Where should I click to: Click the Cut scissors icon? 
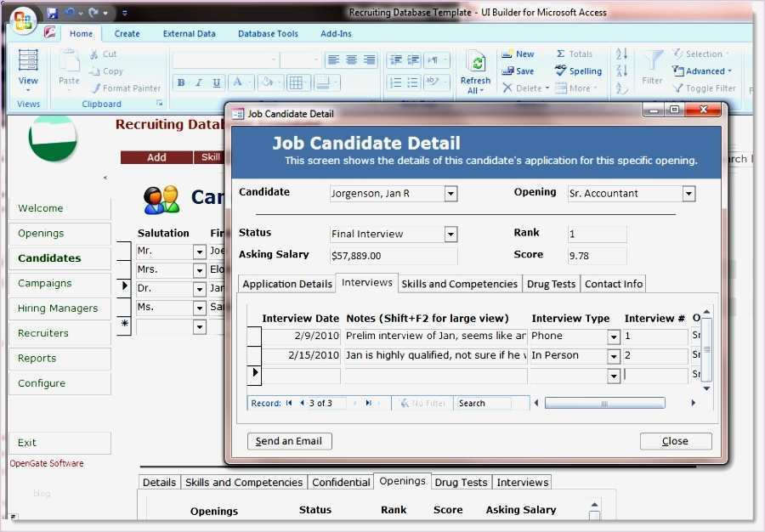[94, 54]
